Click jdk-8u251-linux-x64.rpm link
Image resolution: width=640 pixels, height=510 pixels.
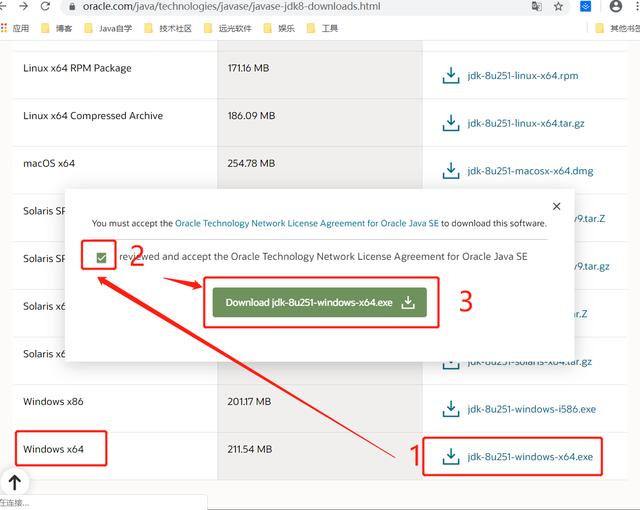(x=523, y=76)
